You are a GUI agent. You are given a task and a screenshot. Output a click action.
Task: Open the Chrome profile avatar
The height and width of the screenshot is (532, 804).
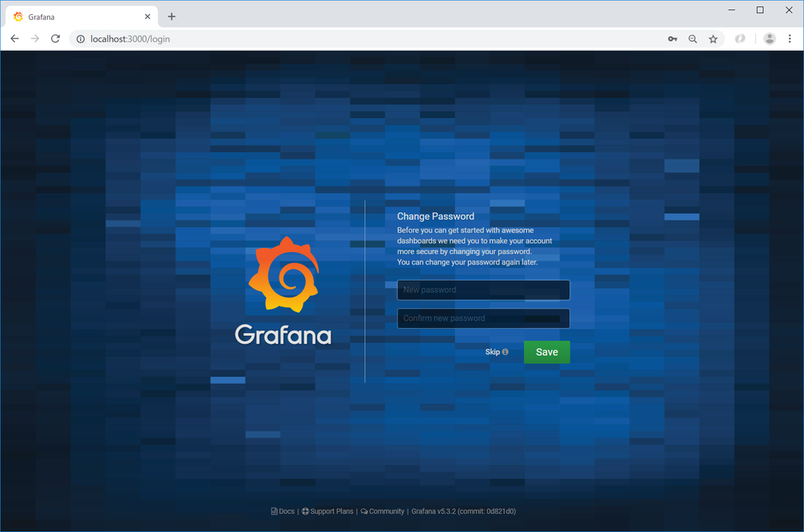(769, 39)
